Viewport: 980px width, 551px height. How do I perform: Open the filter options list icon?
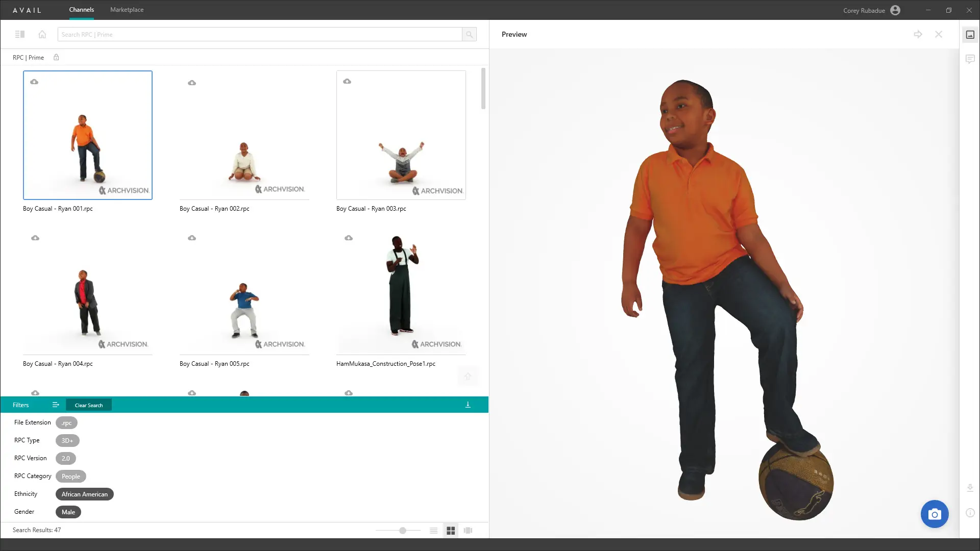pos(56,405)
